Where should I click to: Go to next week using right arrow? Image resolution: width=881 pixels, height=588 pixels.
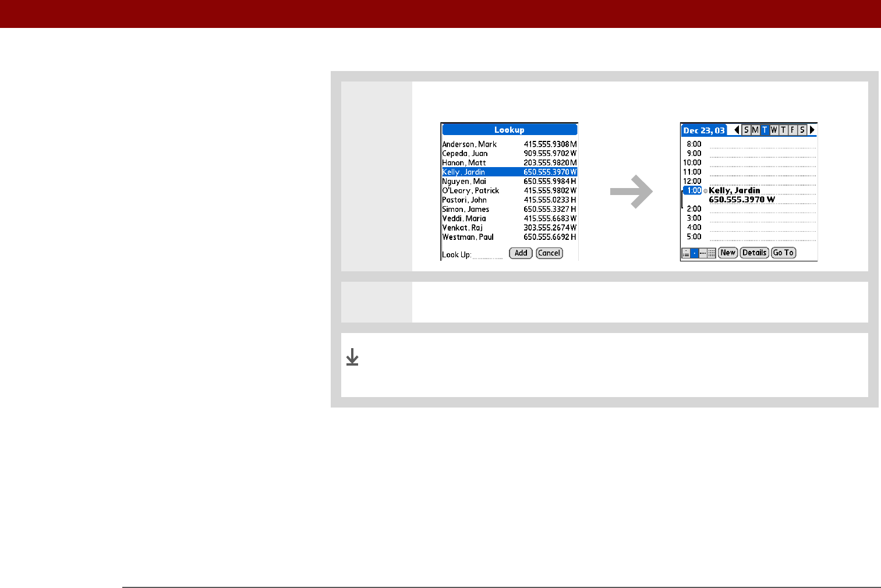812,130
